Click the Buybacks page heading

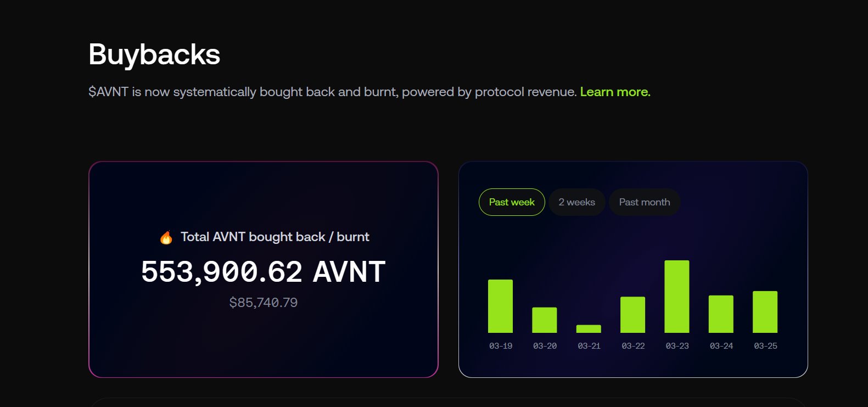tap(154, 54)
